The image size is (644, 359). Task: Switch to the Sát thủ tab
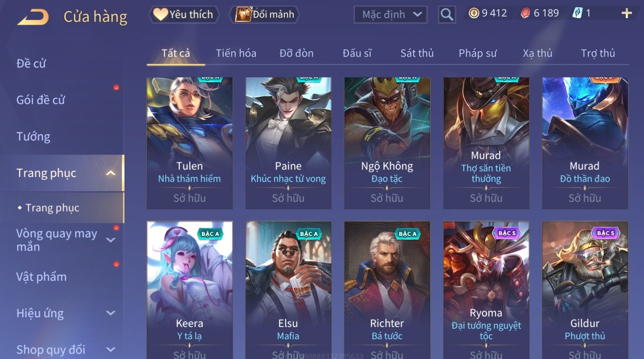(417, 53)
